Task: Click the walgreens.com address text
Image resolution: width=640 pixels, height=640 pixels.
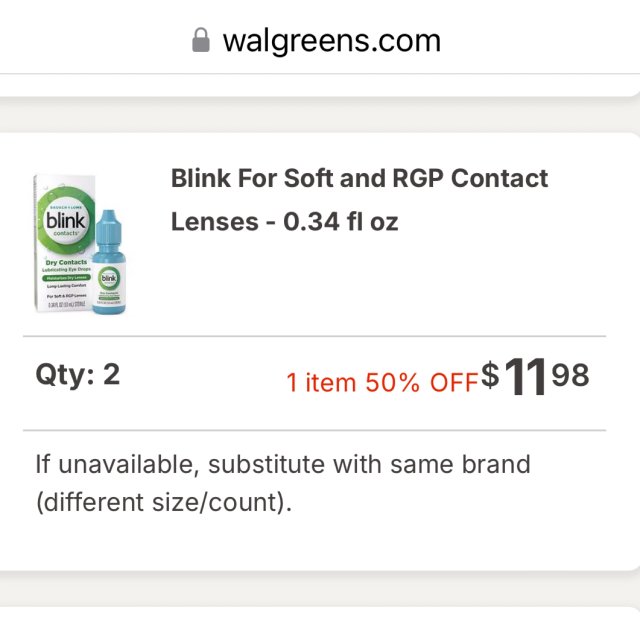Action: (x=331, y=41)
